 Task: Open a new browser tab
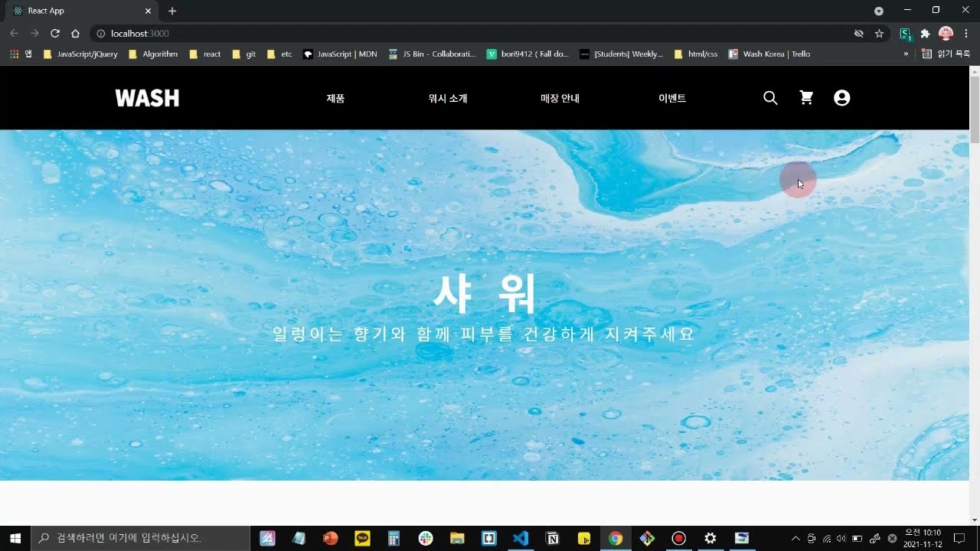172,11
